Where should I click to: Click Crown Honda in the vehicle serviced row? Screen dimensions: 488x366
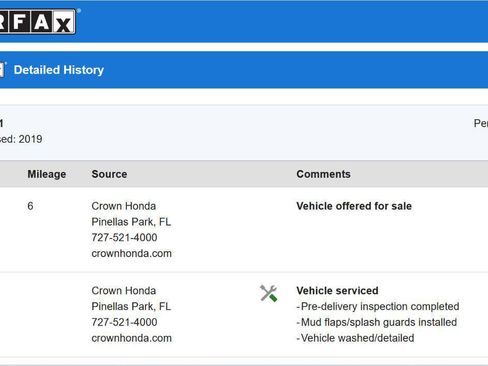tap(124, 290)
